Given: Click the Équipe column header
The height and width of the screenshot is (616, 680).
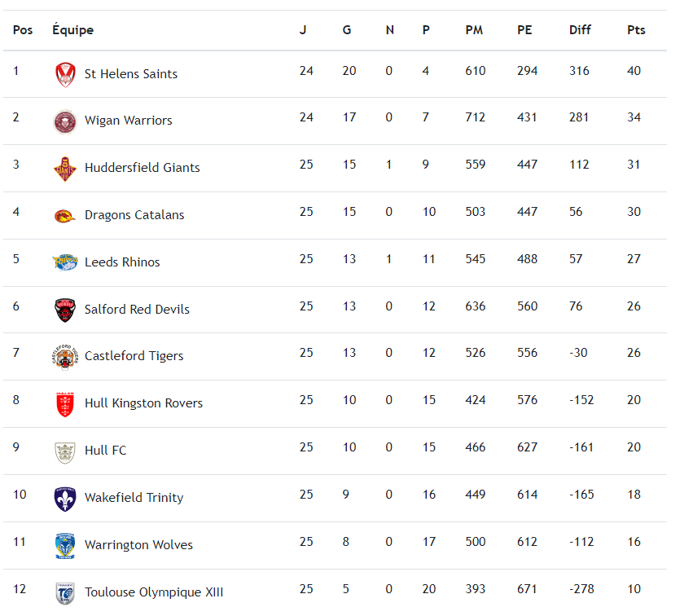Looking at the screenshot, I should pyautogui.click(x=72, y=30).
